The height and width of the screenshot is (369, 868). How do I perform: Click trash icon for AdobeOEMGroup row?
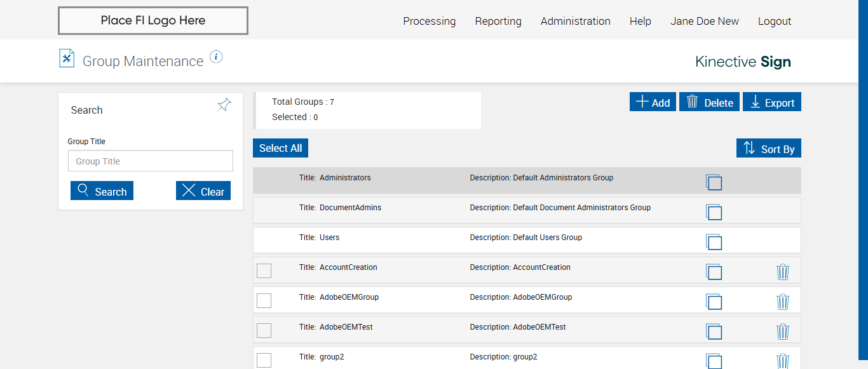pos(783,302)
